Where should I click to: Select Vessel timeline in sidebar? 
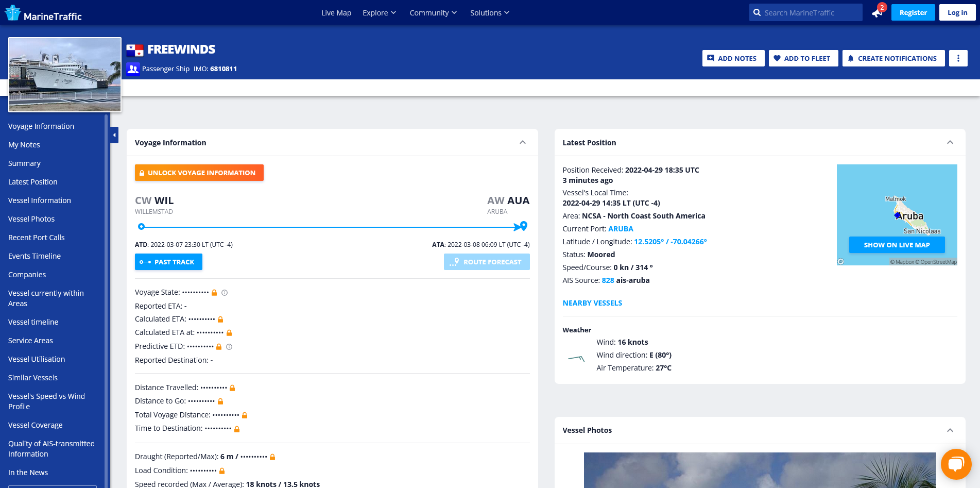(x=33, y=322)
